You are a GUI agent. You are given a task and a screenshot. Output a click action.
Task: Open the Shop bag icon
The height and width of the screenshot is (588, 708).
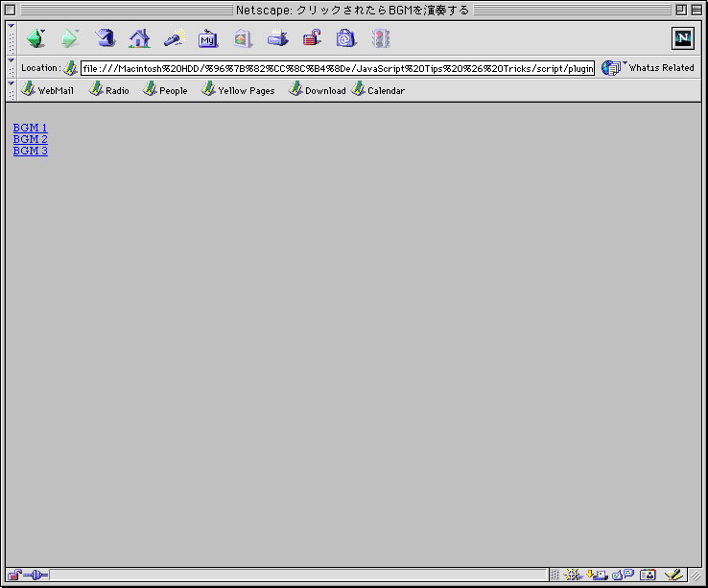[x=346, y=38]
